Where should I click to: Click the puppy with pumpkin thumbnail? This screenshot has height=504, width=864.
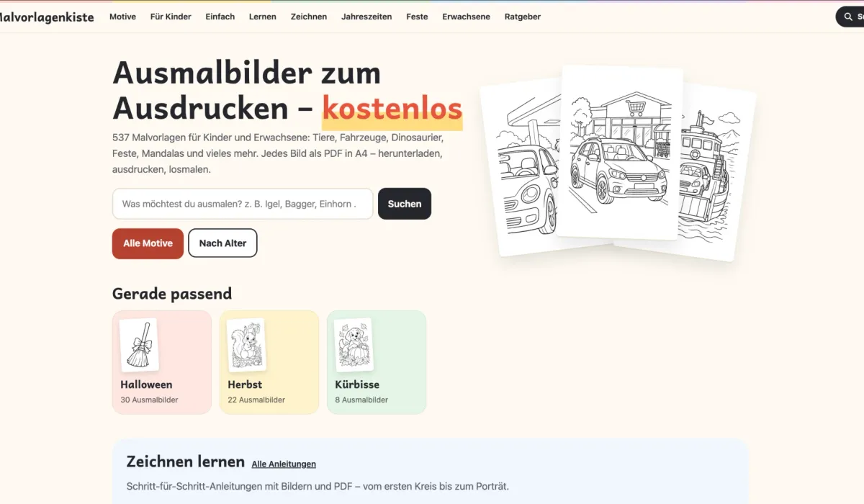354,345
